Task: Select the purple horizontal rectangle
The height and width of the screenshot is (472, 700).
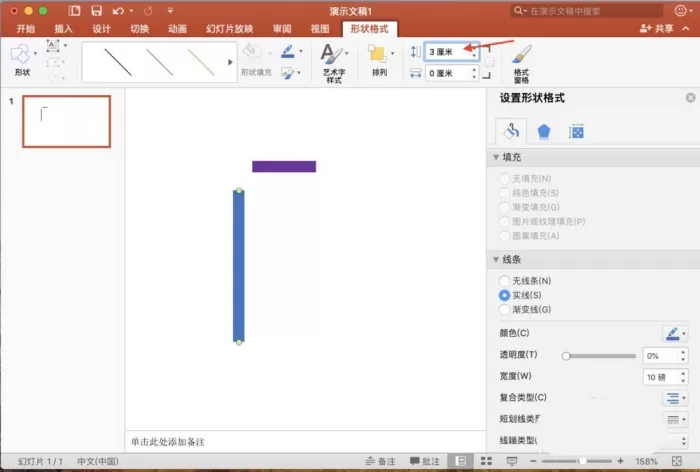Action: (x=284, y=167)
